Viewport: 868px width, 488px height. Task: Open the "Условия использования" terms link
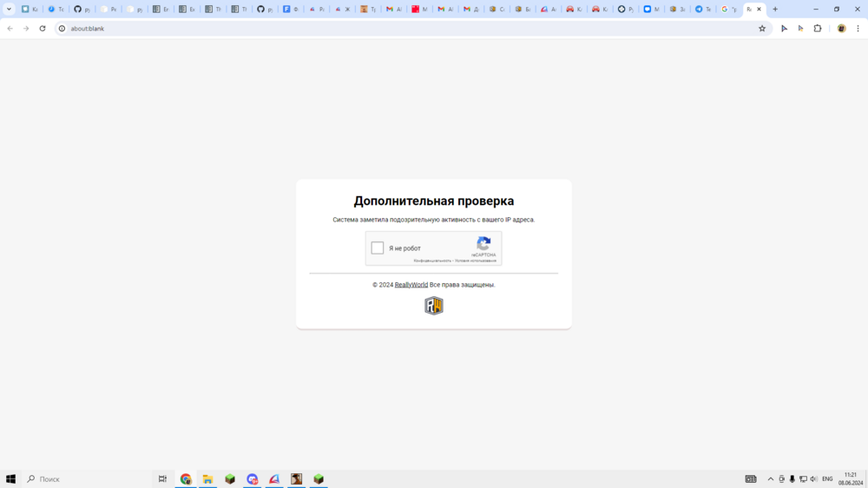point(476,260)
